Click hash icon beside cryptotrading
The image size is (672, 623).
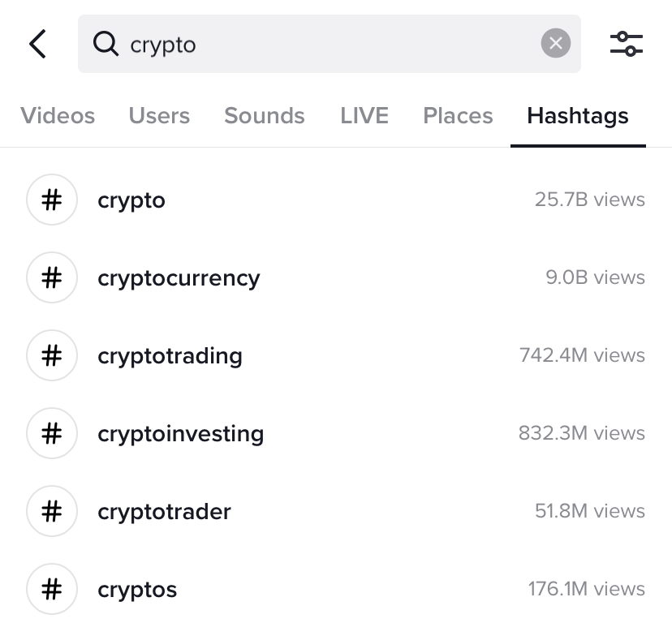pos(52,355)
